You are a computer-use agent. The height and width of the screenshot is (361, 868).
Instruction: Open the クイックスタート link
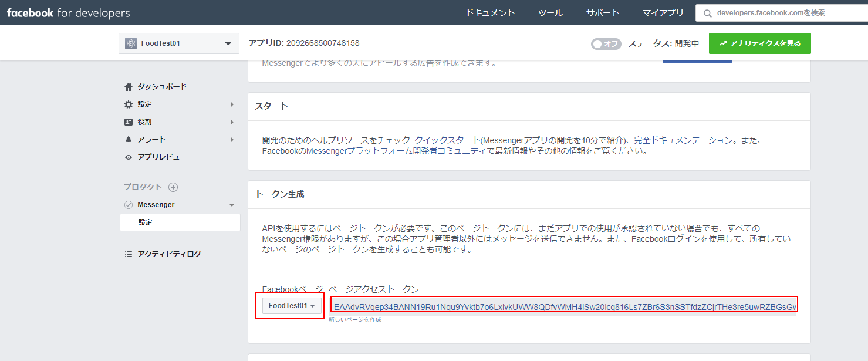coord(447,140)
